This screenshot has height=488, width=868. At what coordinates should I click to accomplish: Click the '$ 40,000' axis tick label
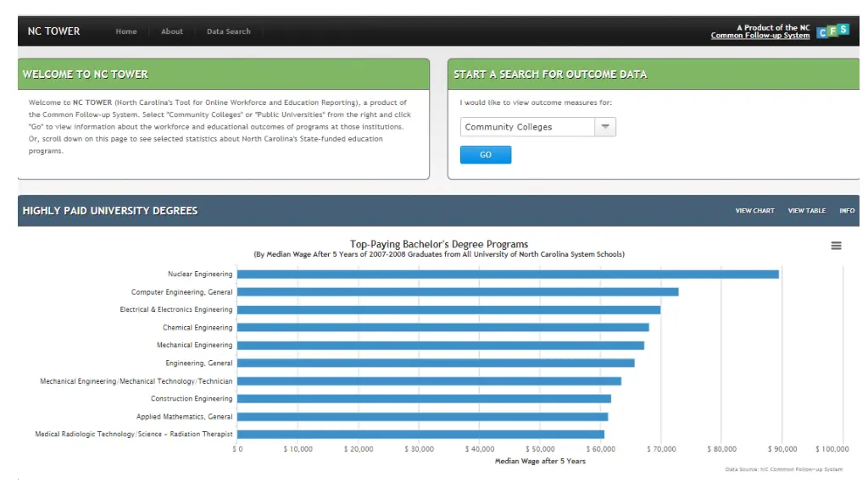[x=480, y=449]
